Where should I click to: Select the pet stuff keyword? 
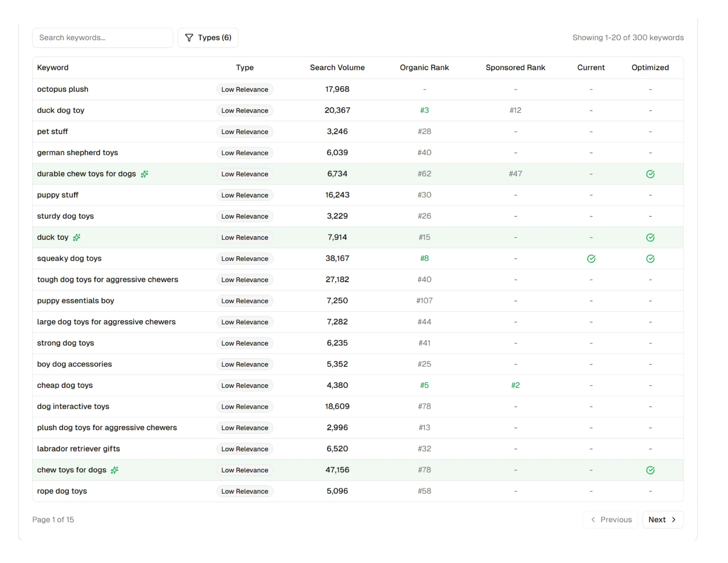[x=52, y=131]
